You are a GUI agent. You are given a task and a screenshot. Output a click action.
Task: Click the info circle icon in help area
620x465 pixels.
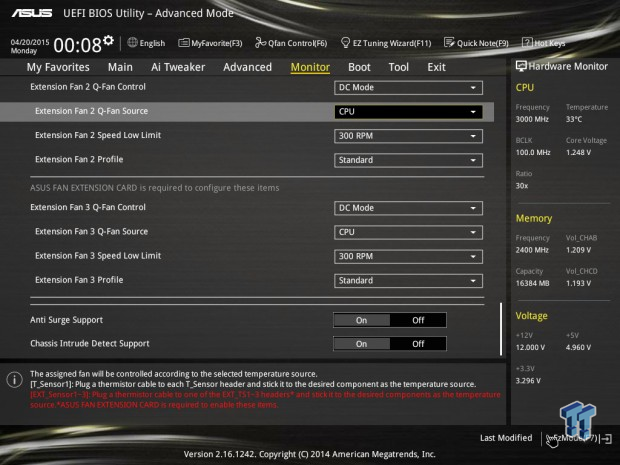(15, 380)
